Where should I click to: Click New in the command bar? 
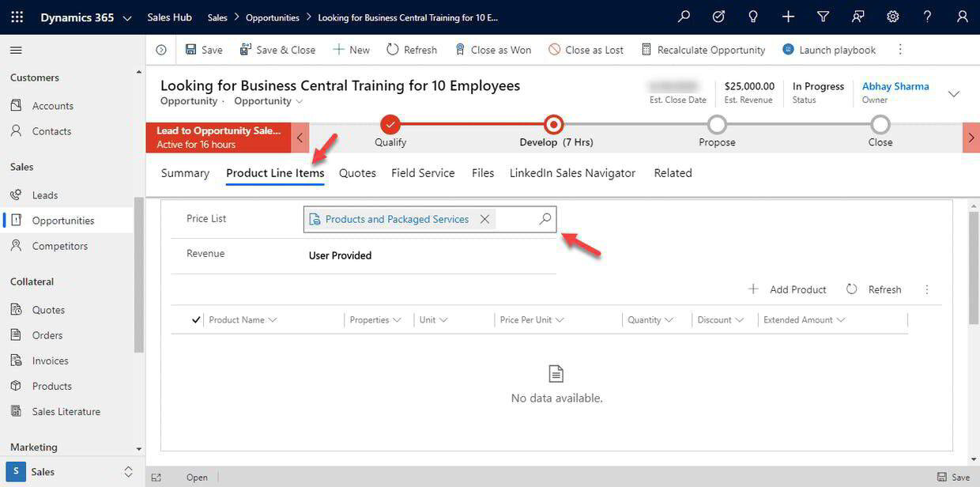[x=351, y=50]
